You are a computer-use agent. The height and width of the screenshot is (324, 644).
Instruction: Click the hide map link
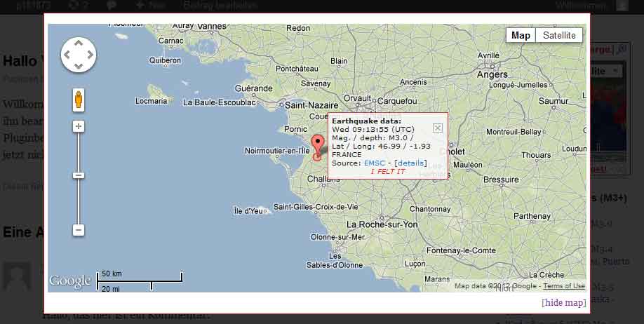[564, 303]
